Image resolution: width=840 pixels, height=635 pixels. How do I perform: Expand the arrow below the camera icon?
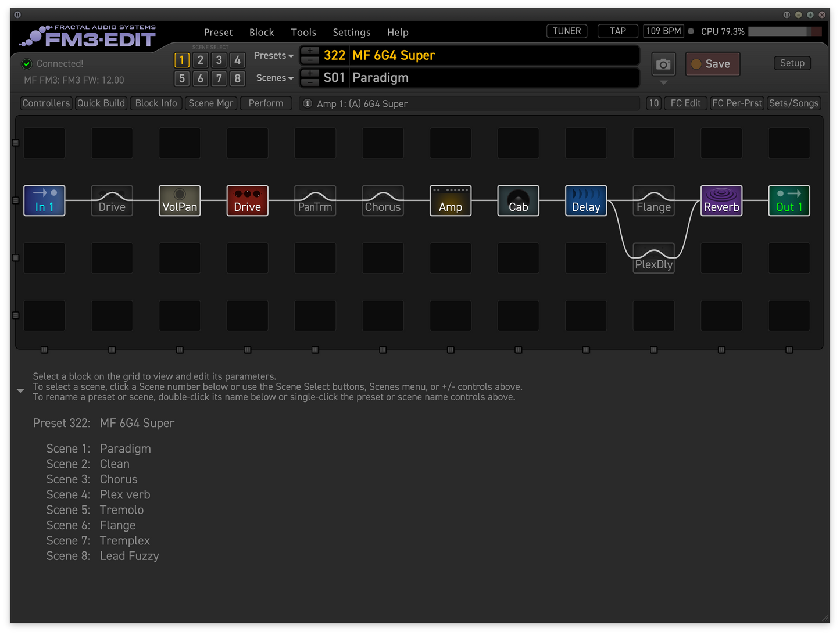coord(663,82)
